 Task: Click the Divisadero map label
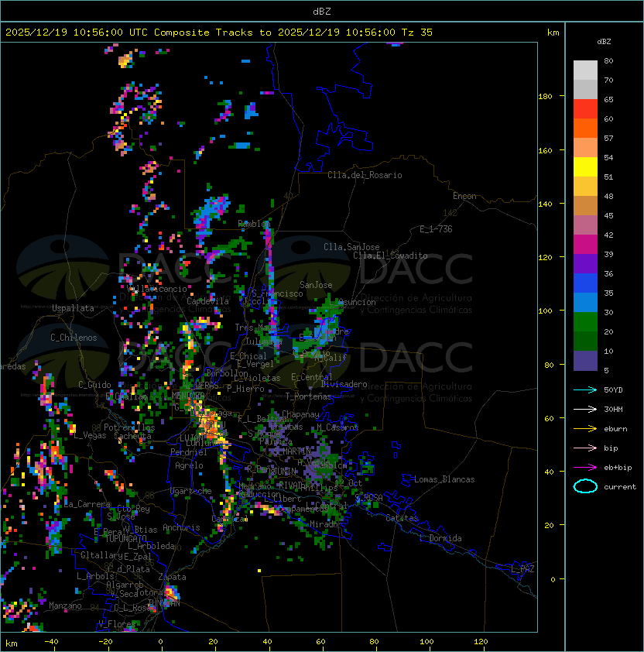point(344,384)
